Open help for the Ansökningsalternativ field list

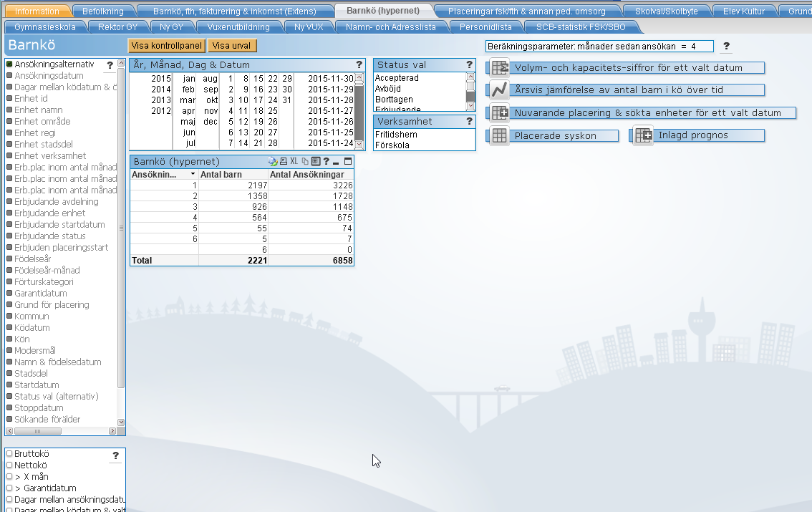110,64
